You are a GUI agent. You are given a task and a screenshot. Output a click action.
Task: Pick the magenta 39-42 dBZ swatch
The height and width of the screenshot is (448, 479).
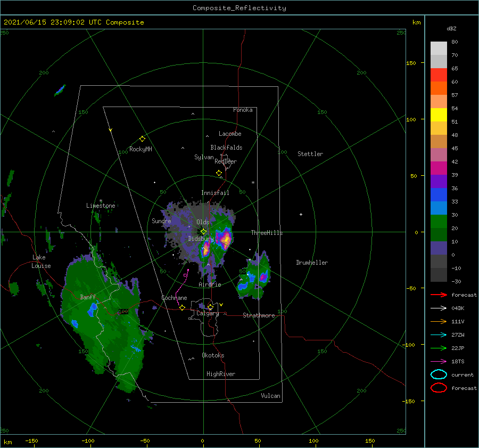click(x=439, y=168)
